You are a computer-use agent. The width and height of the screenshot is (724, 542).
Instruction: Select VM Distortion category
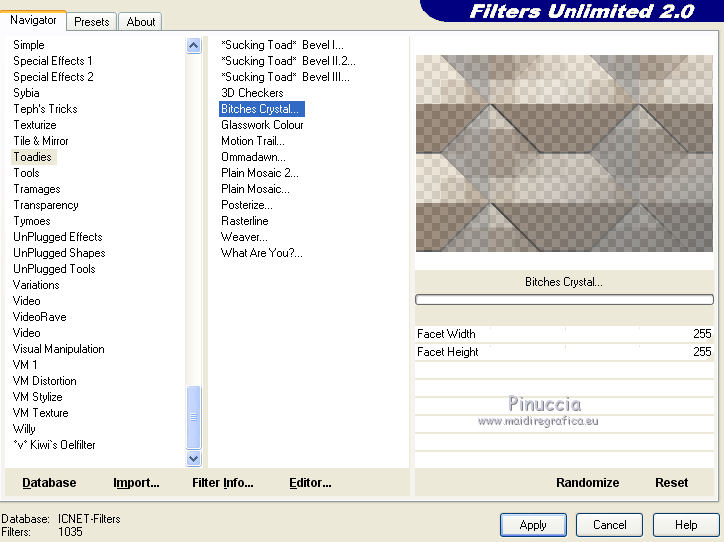click(45, 381)
